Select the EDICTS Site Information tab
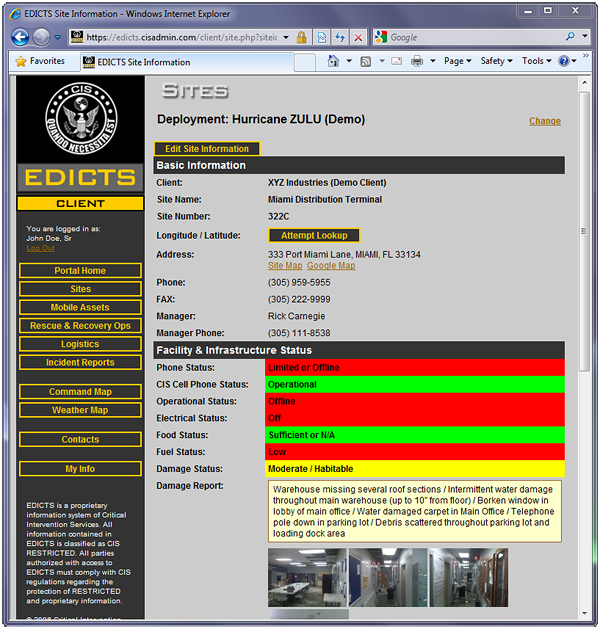Image resolution: width=600 pixels, height=629 pixels. point(187,62)
